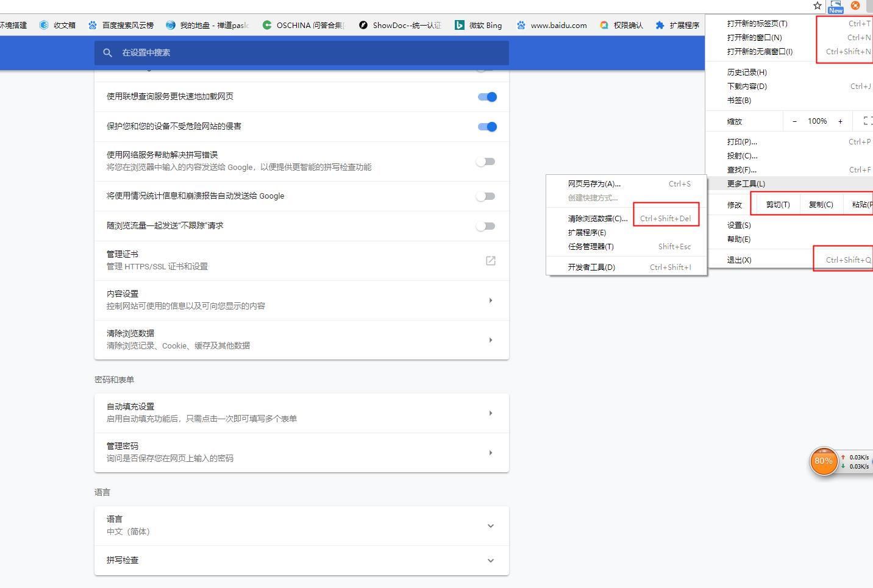Select 清除浏览数据(C)... in submenu
This screenshot has height=588, width=873.
pos(627,219)
